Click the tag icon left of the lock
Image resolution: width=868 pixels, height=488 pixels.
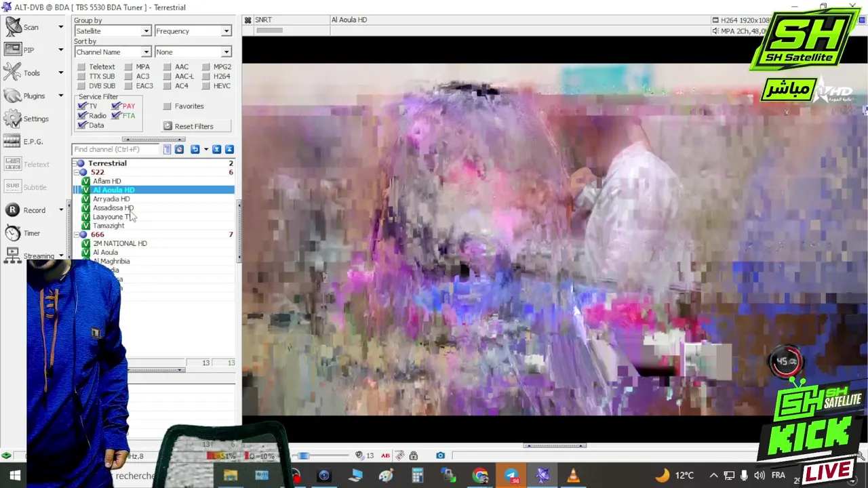[x=400, y=455]
